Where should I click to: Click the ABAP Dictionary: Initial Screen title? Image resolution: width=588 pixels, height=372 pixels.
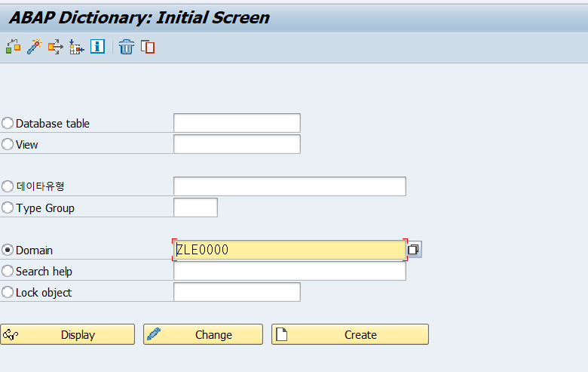[x=139, y=17]
